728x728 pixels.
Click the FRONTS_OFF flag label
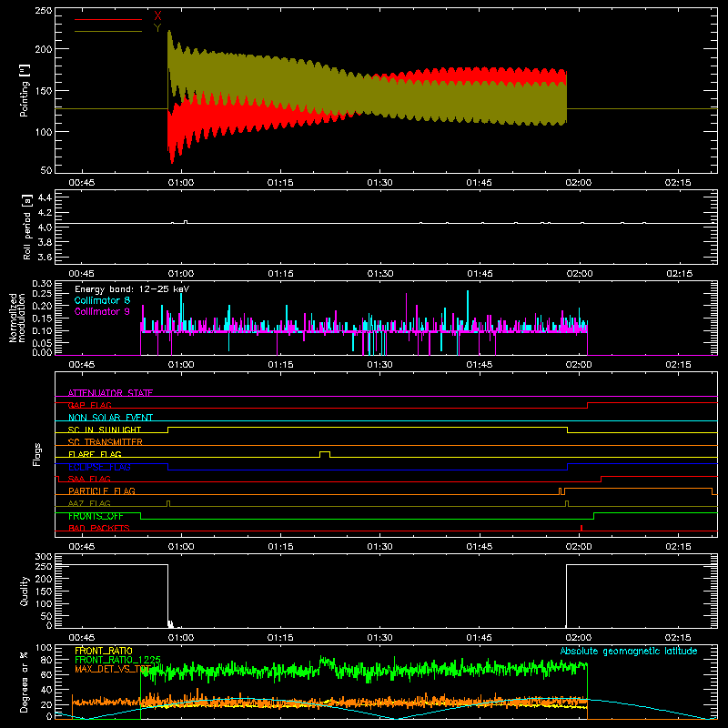[x=96, y=516]
